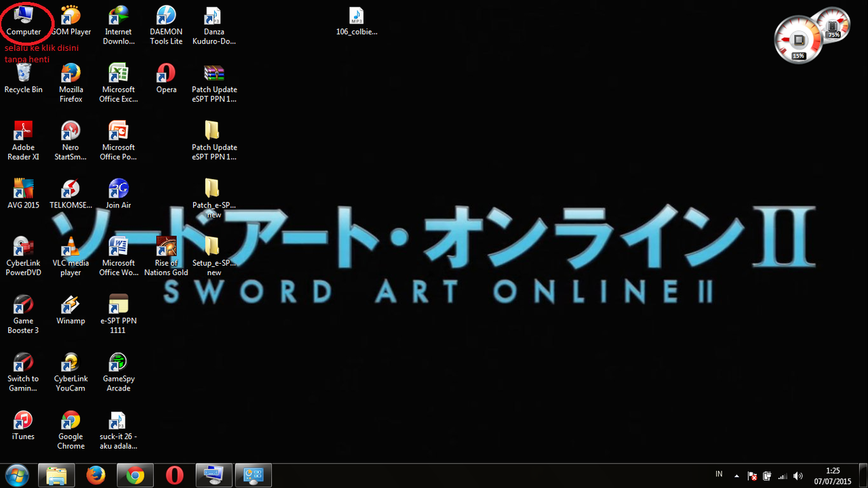Launch Mozilla Firefox desktop shortcut

coord(71,83)
